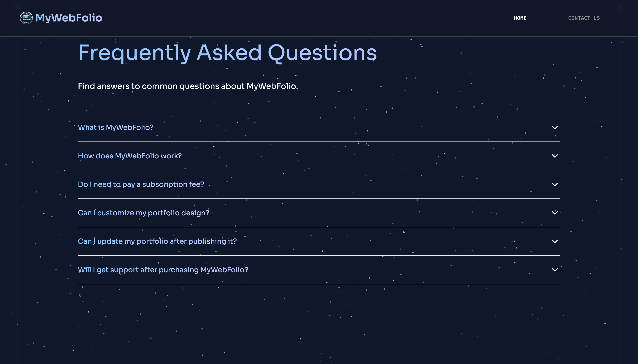638x364 pixels.
Task: Click the word Asked in the page heading
Action: [229, 53]
